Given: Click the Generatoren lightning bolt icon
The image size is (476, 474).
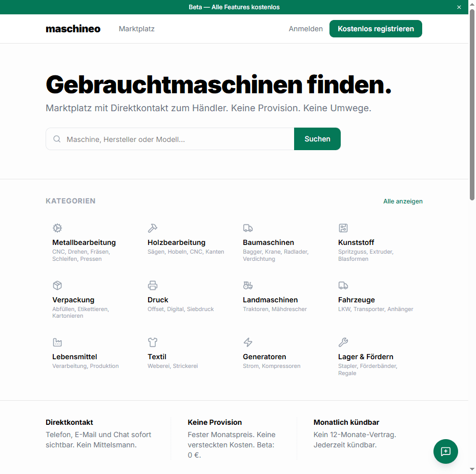Looking at the screenshot, I should 248,342.
